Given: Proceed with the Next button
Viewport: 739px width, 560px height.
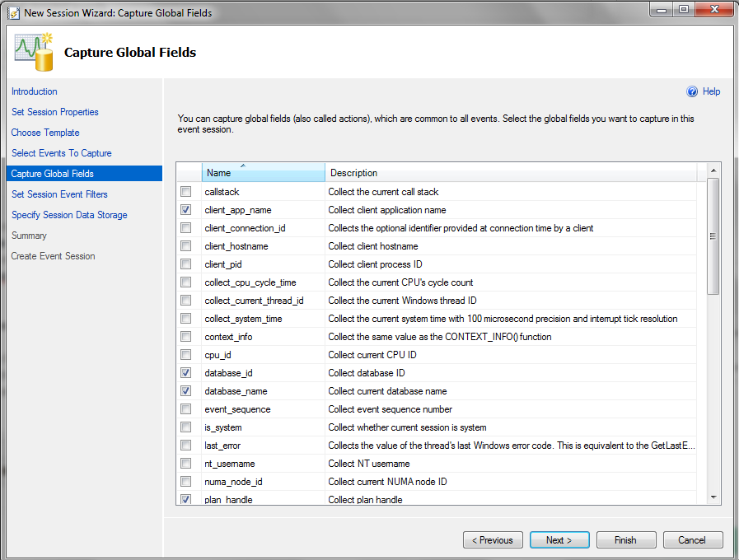Looking at the screenshot, I should (x=559, y=539).
